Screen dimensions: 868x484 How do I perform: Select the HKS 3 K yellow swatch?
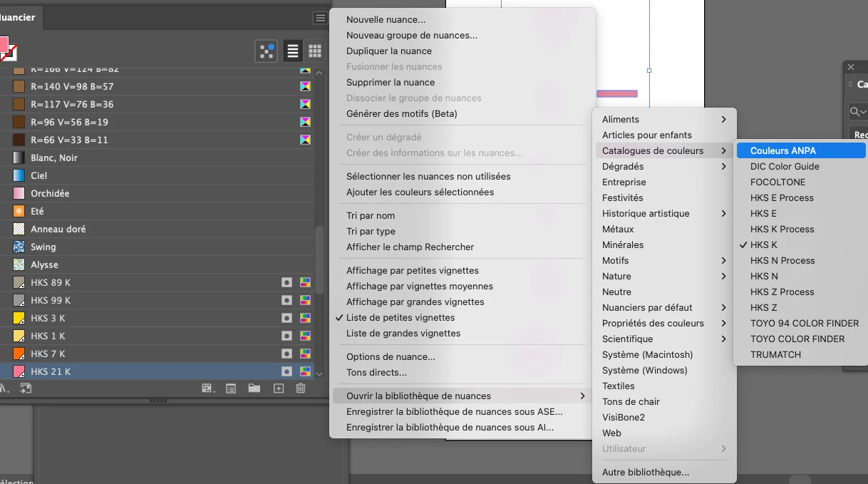click(19, 318)
